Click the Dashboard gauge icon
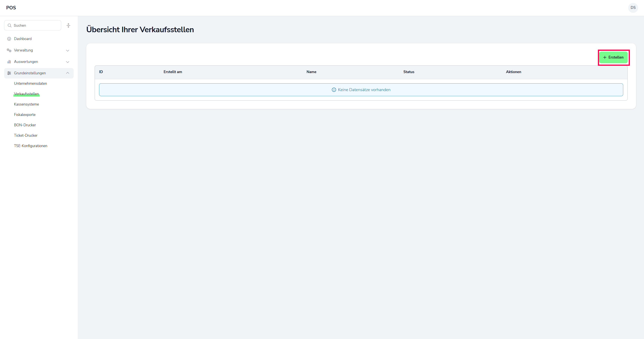Image resolution: width=644 pixels, height=339 pixels. (x=9, y=39)
